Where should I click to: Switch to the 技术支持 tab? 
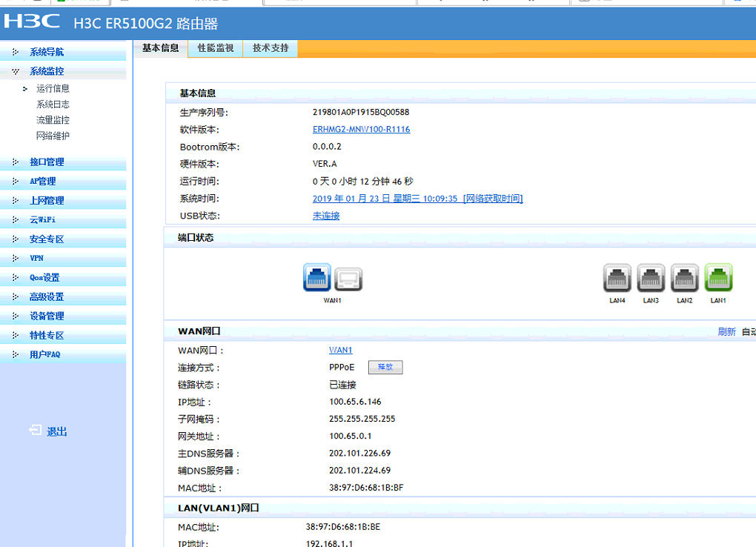[271, 48]
